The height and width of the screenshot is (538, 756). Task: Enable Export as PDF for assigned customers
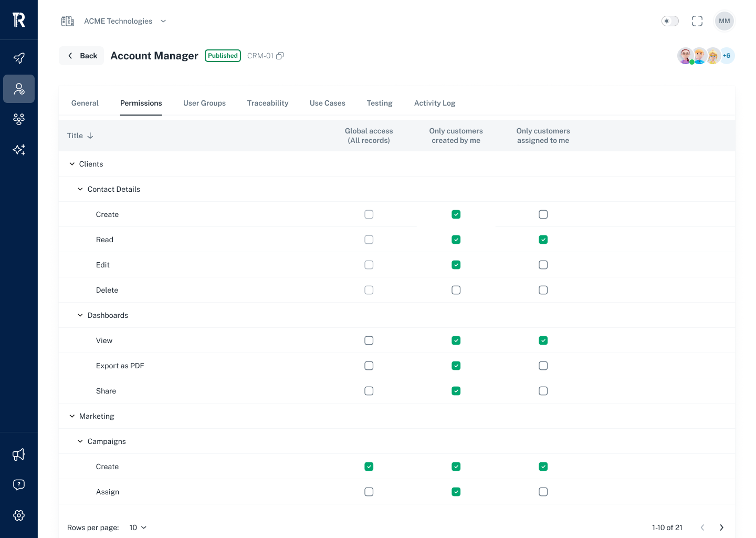point(543,366)
